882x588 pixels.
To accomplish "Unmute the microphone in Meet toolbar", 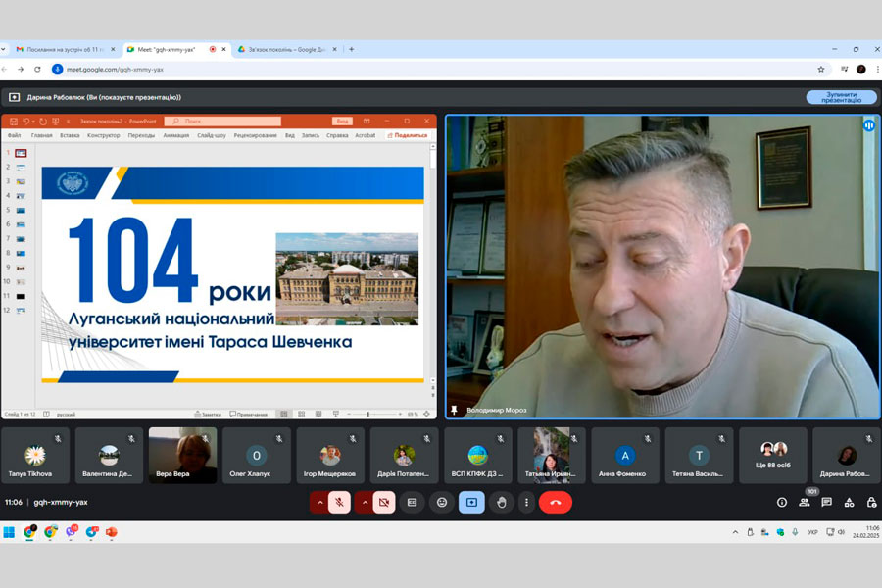I will pos(339,502).
